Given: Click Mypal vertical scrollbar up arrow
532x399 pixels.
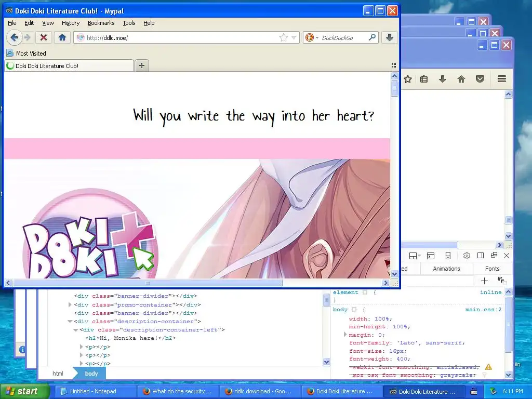Looking at the screenshot, I should 394,76.
